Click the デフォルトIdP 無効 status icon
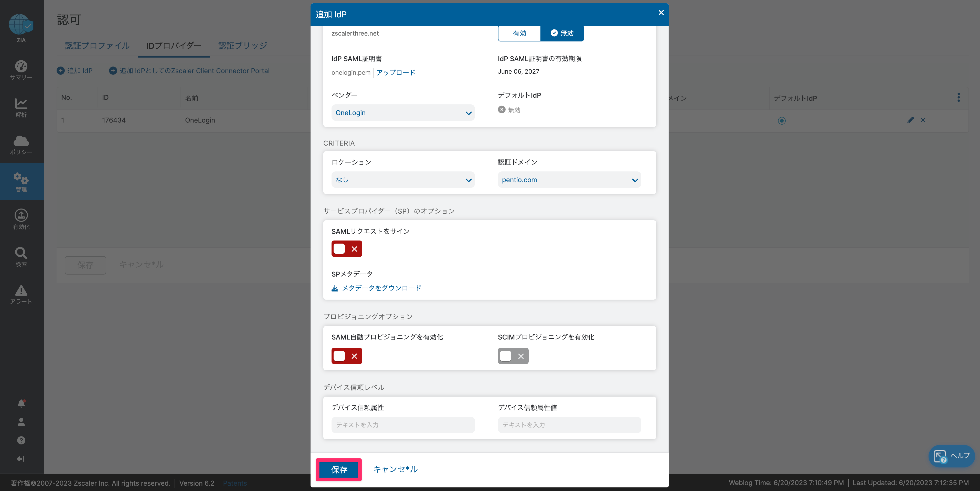The image size is (980, 491). [x=502, y=110]
